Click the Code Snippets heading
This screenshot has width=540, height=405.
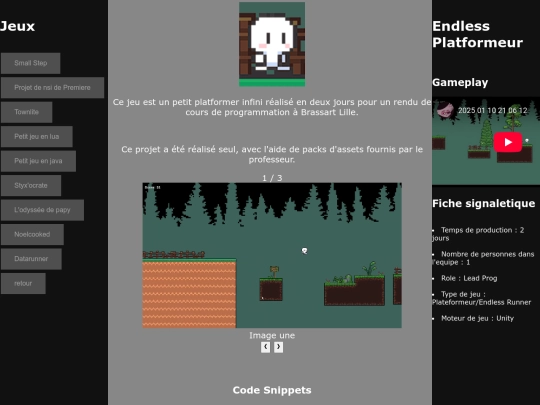tap(272, 390)
